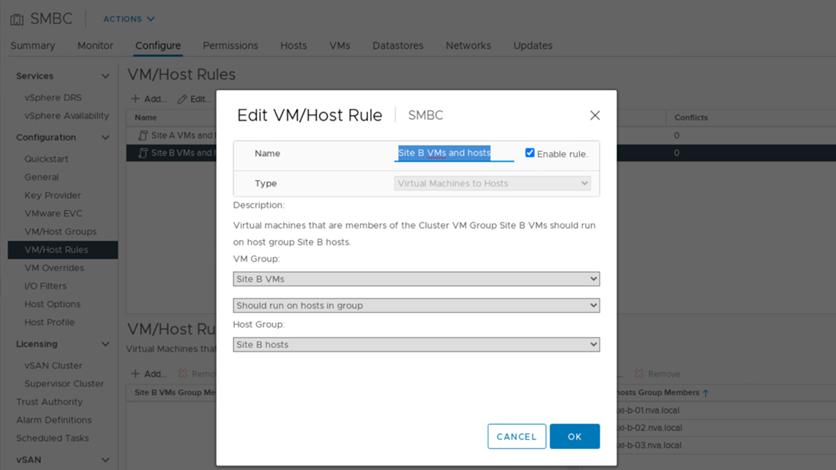Viewport: 836px width, 470px height.
Task: Open the VM Group dropdown
Action: tap(416, 279)
